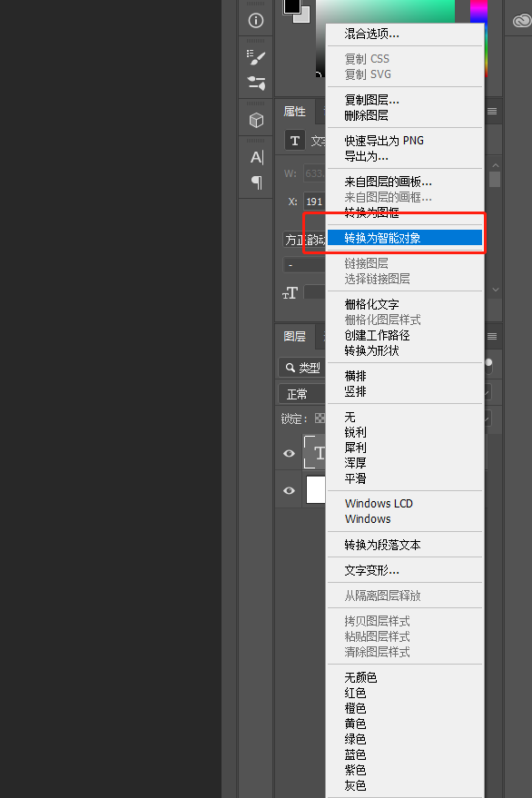Viewport: 532px width, 798px height.
Task: Choose 红色 layer color label
Action: coord(405,694)
